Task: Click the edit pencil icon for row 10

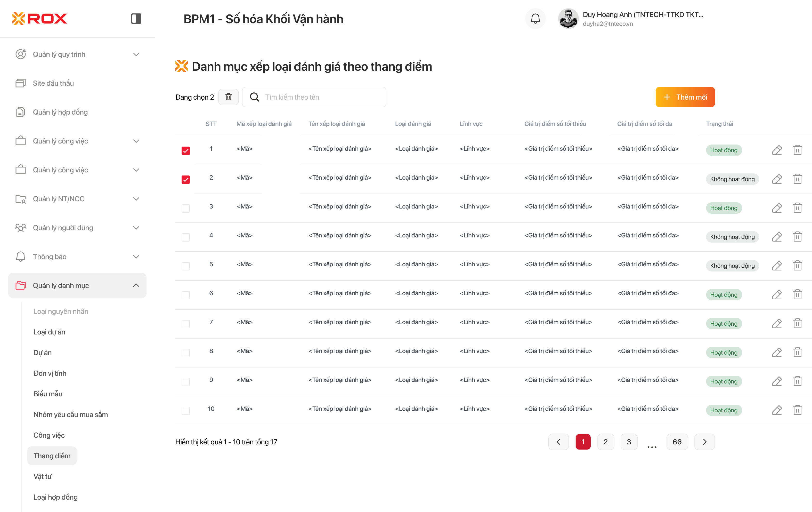Action: click(x=777, y=410)
